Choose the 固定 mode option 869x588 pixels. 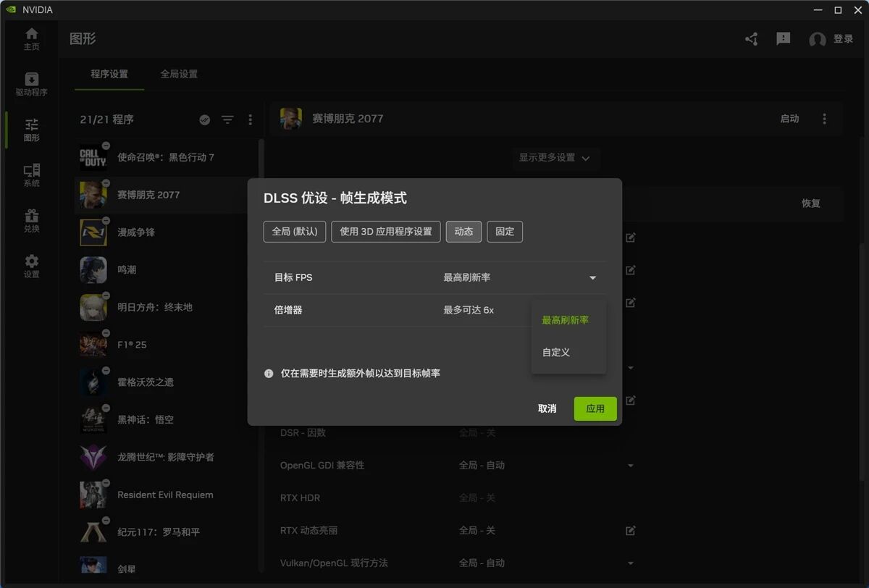pos(505,232)
